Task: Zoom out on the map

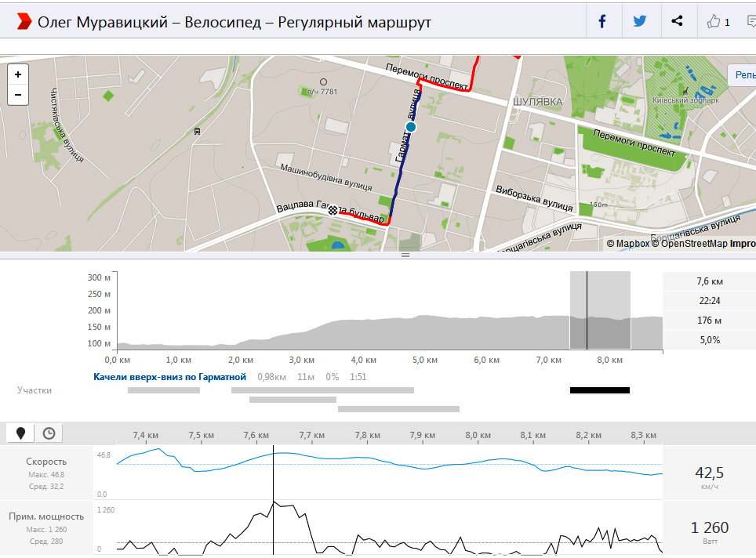Action: pos(17,95)
